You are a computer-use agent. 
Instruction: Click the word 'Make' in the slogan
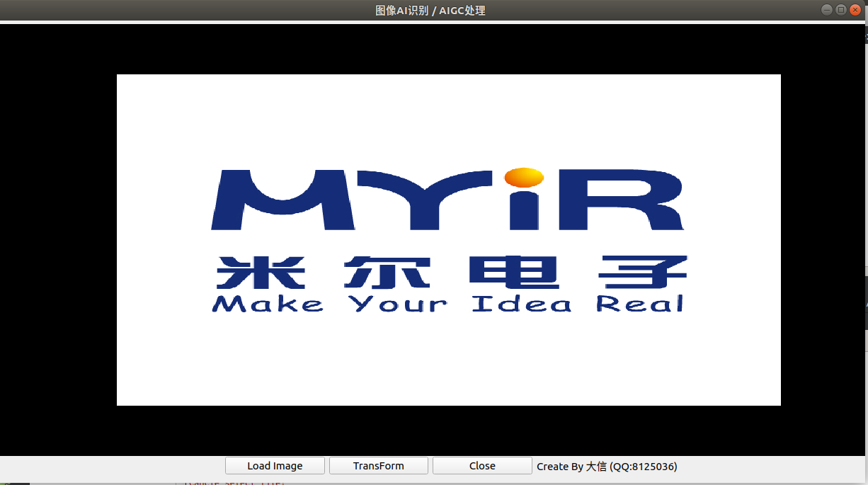click(267, 304)
